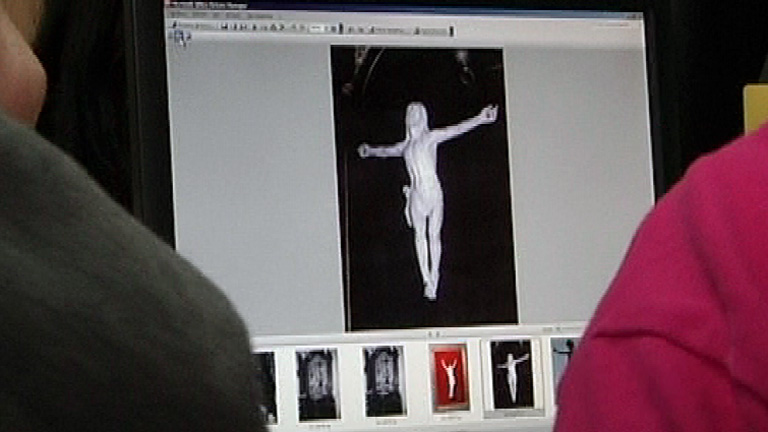
Task: Expand the toolbar options at toolbar end
Action: pos(452,31)
